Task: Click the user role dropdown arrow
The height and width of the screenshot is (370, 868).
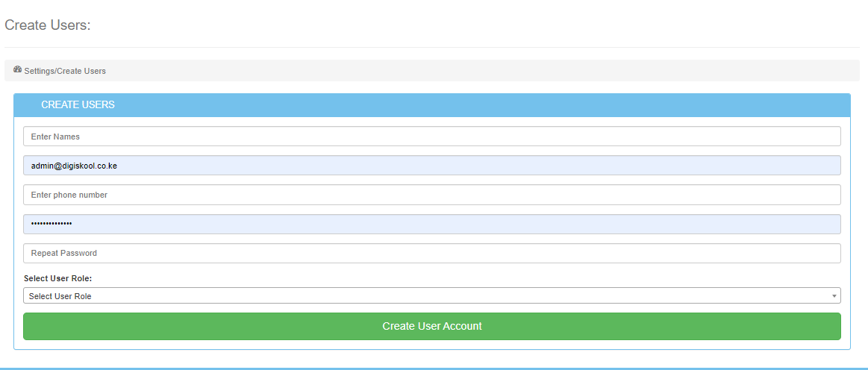Action: 834,296
